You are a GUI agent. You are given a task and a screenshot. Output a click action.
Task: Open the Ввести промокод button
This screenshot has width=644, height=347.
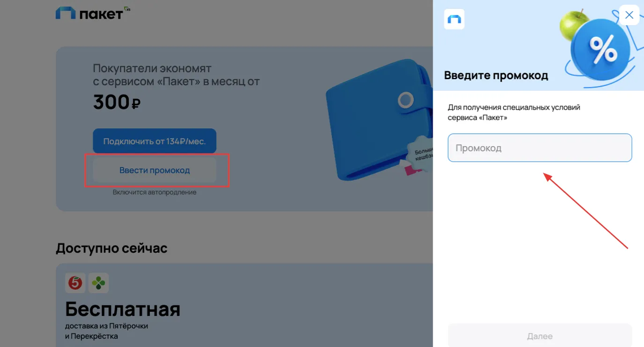[154, 170]
